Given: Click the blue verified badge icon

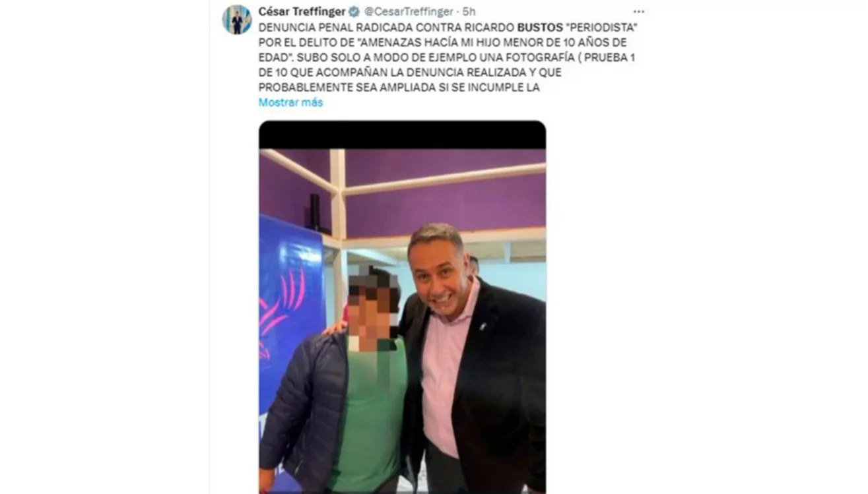Looking at the screenshot, I should coord(354,12).
